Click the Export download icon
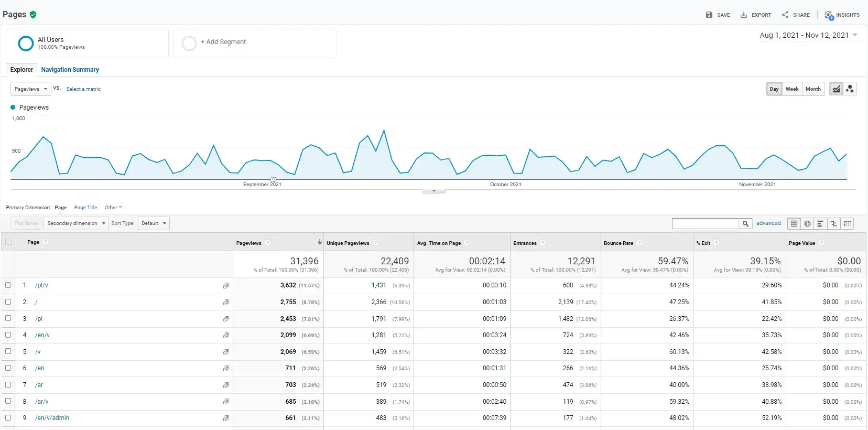Image resolution: width=868 pixels, height=430 pixels. 743,15
